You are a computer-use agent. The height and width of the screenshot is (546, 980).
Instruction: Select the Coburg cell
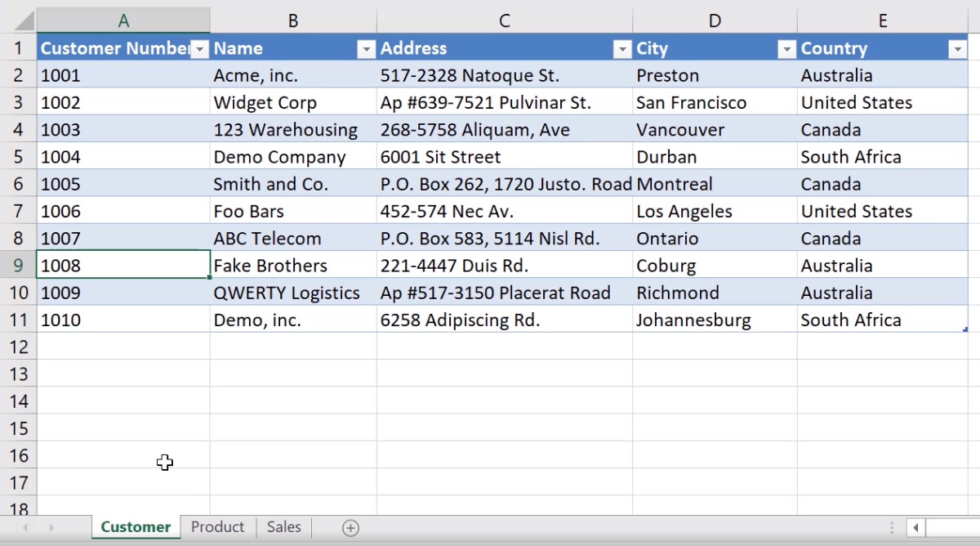click(x=715, y=266)
